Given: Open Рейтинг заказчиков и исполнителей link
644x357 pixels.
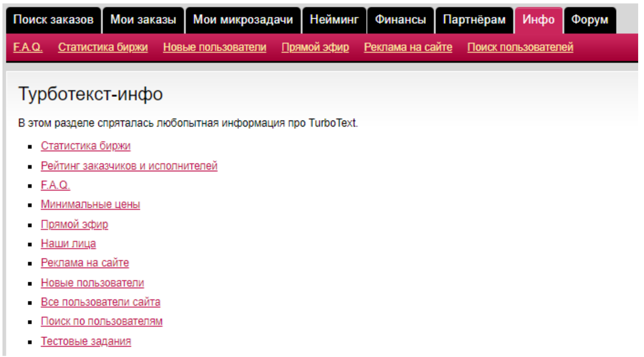Looking at the screenshot, I should tap(129, 166).
